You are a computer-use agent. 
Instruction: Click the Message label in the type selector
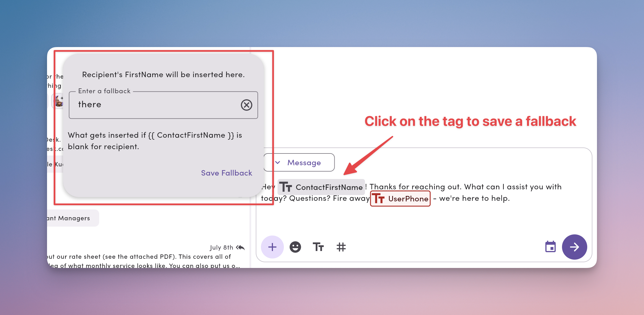point(304,163)
